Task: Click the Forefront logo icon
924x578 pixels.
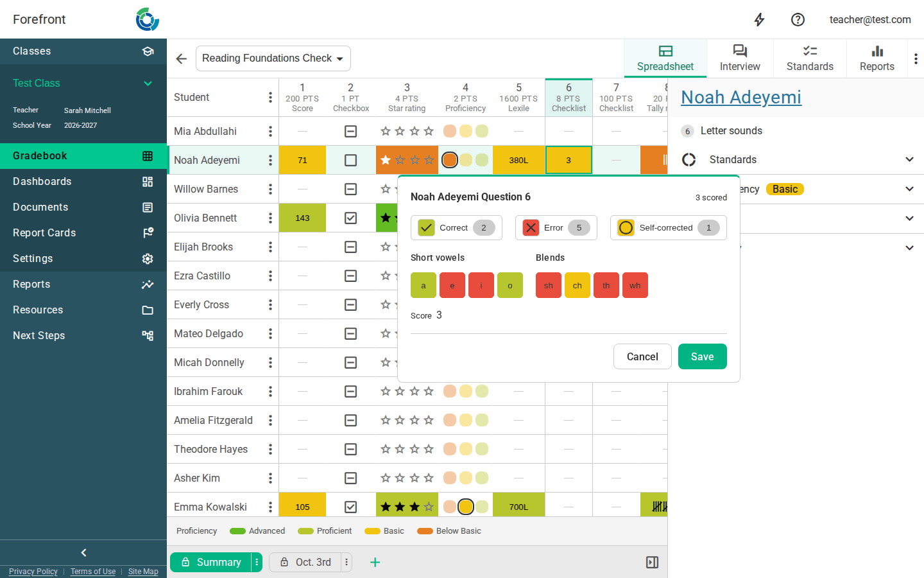Action: tap(148, 19)
